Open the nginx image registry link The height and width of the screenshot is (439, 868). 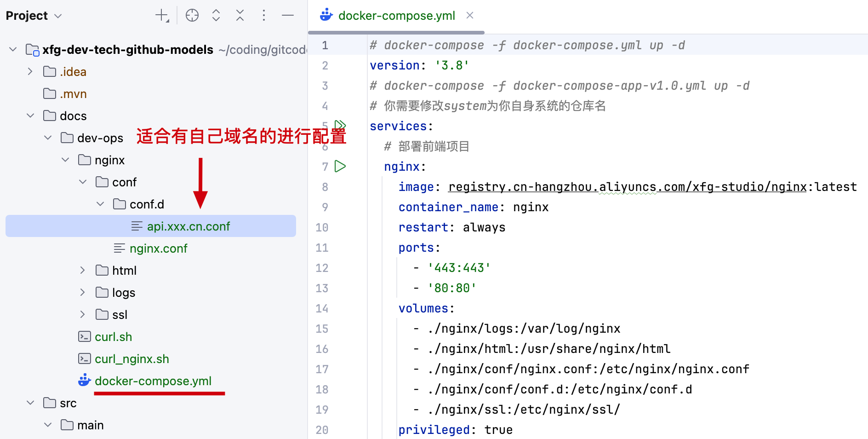point(628,187)
